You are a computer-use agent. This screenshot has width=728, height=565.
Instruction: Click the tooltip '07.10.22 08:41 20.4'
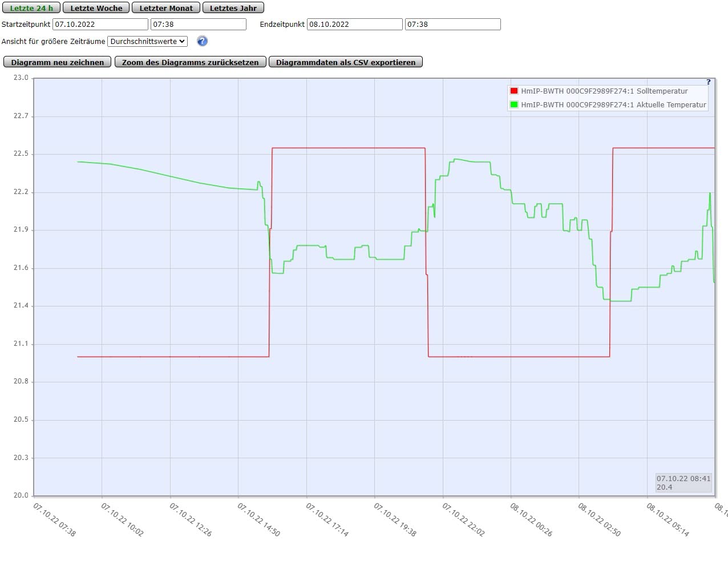(683, 483)
